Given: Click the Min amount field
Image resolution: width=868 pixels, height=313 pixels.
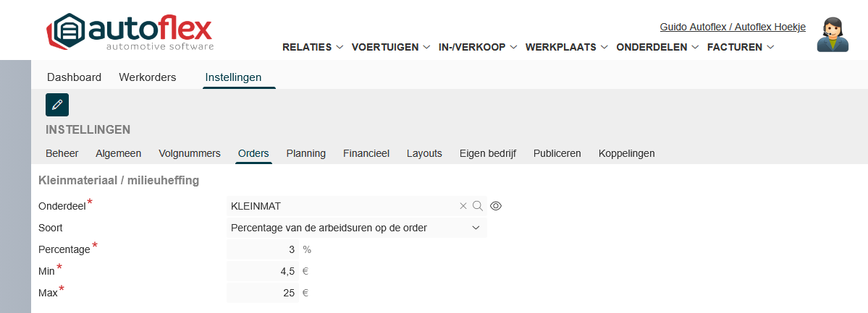Looking at the screenshot, I should click(262, 271).
